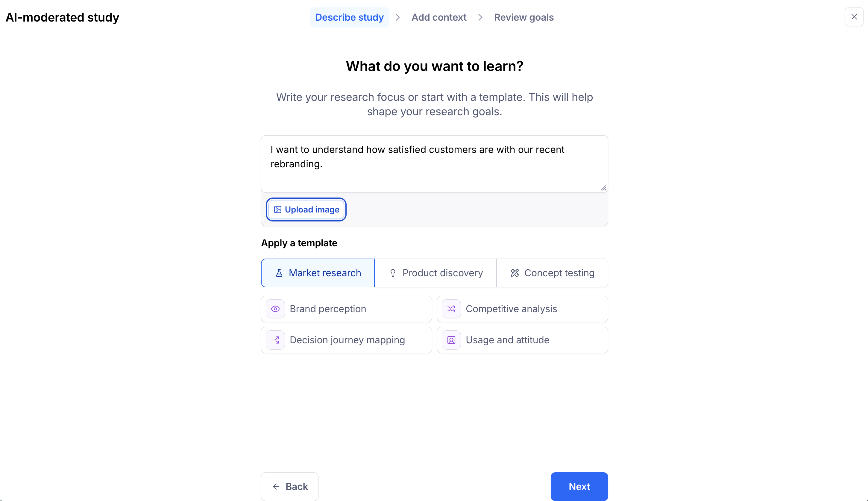Click the image icon in Upload image

(278, 209)
